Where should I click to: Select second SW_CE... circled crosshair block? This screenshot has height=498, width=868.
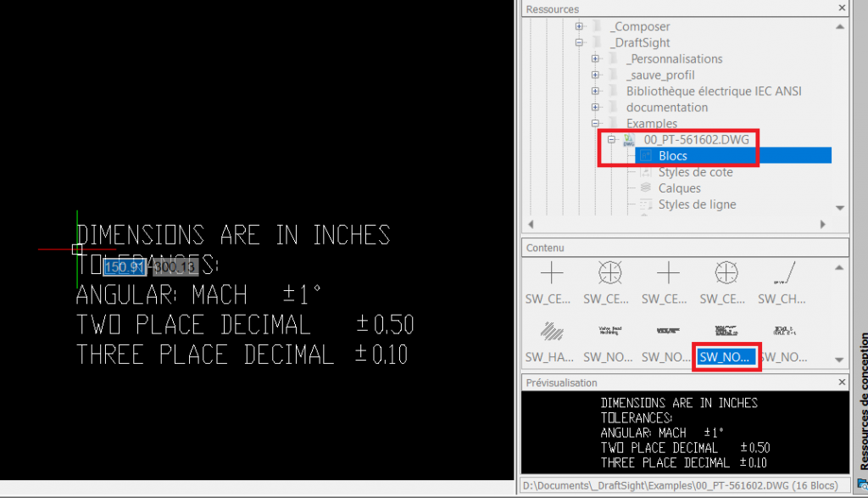tap(607, 283)
